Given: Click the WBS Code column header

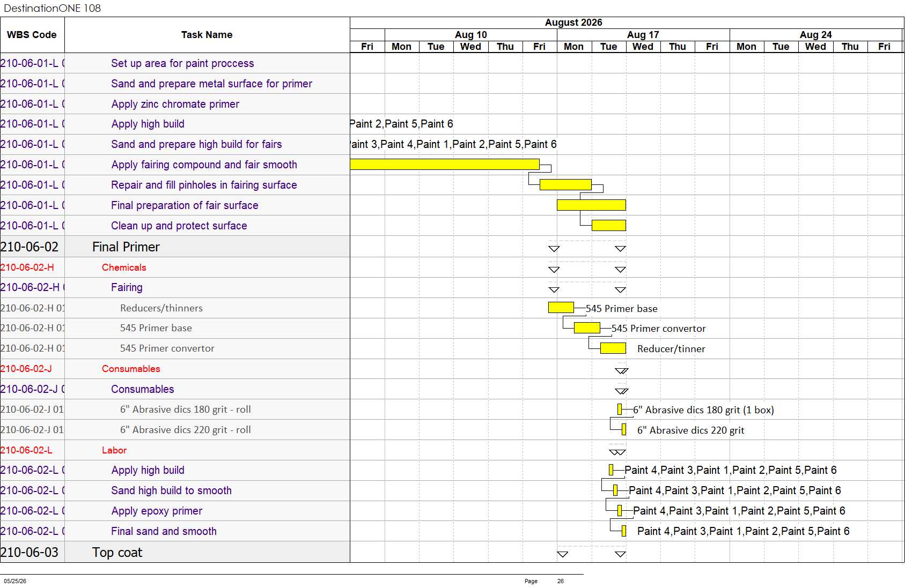Looking at the screenshot, I should [x=32, y=35].
